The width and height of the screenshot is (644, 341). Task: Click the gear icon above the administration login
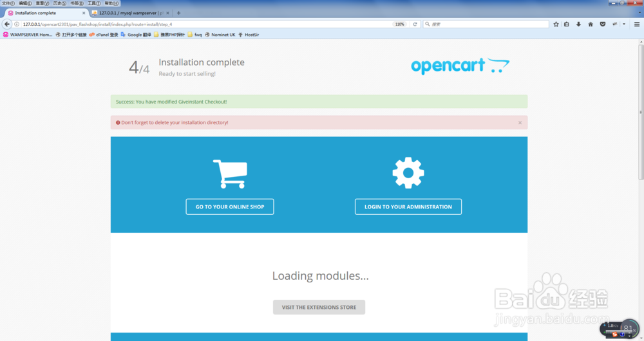pos(408,173)
